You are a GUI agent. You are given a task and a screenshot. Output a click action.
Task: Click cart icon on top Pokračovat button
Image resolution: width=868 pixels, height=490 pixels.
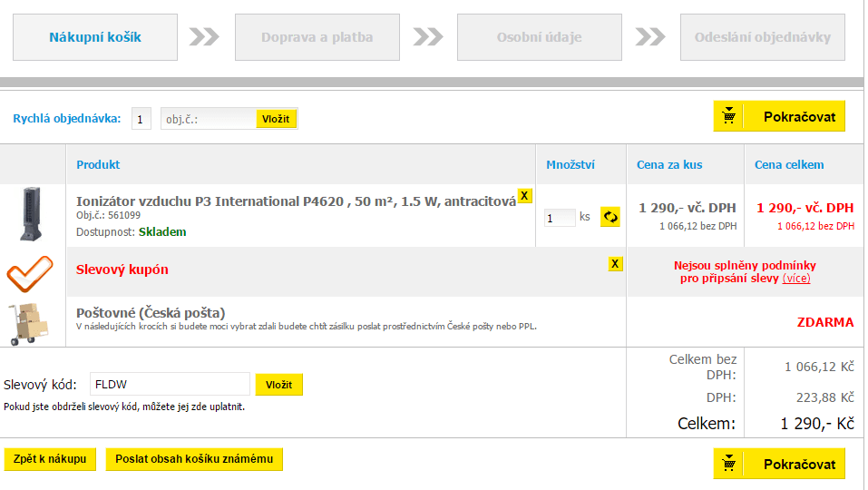click(728, 116)
